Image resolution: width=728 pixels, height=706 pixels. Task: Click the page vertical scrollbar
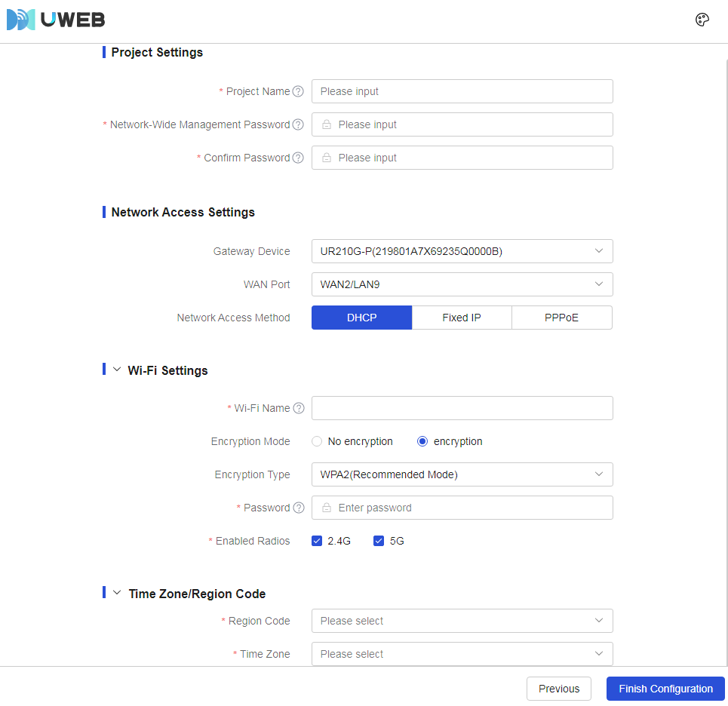[726, 362]
